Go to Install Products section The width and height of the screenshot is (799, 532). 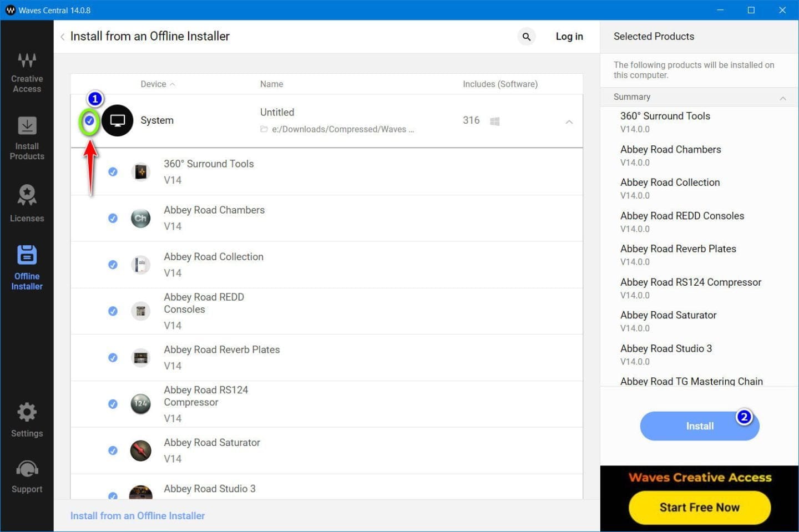pos(27,139)
